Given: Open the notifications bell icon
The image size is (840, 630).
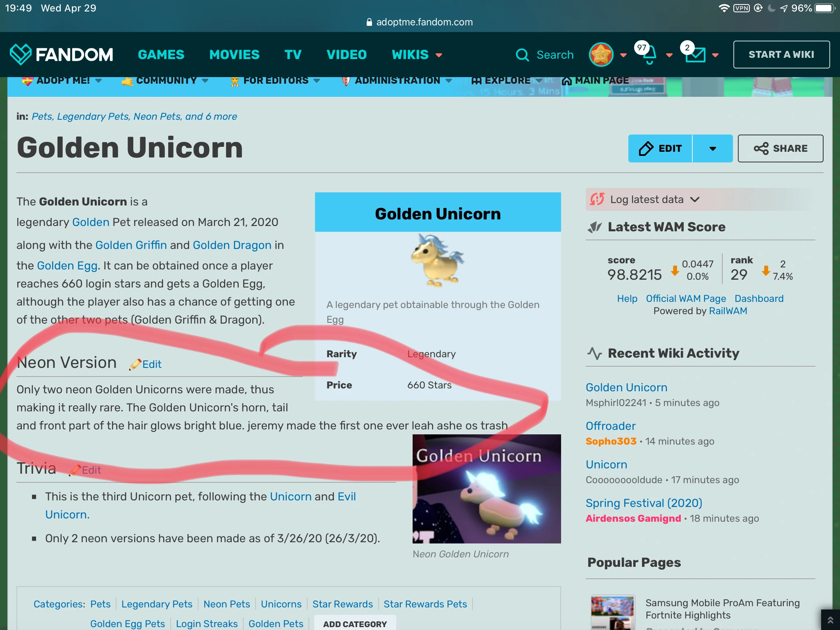Looking at the screenshot, I should pyautogui.click(x=649, y=55).
